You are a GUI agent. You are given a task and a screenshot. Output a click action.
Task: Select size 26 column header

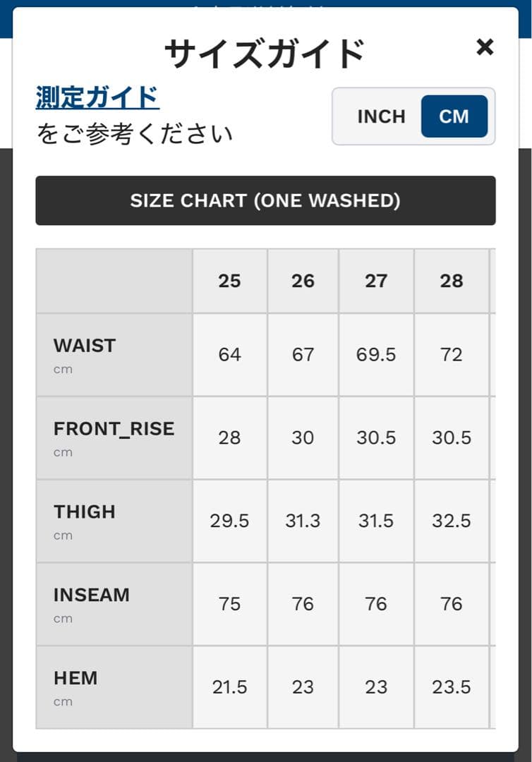point(303,280)
